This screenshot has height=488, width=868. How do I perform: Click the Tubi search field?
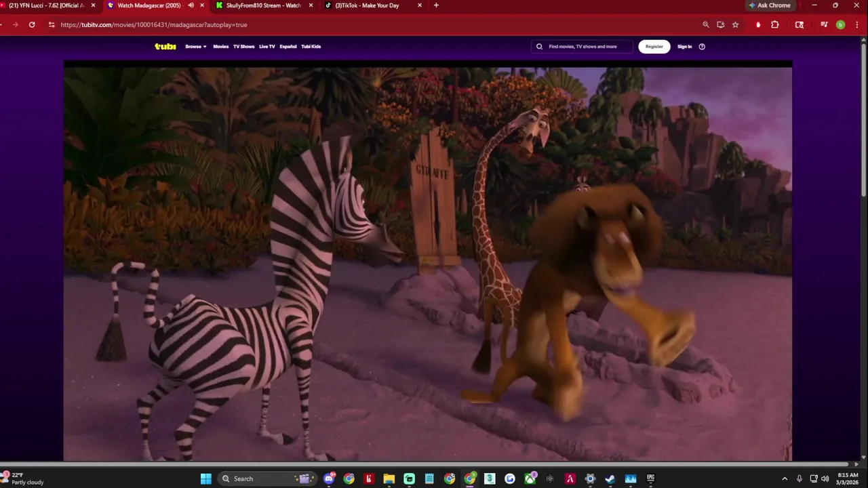582,47
